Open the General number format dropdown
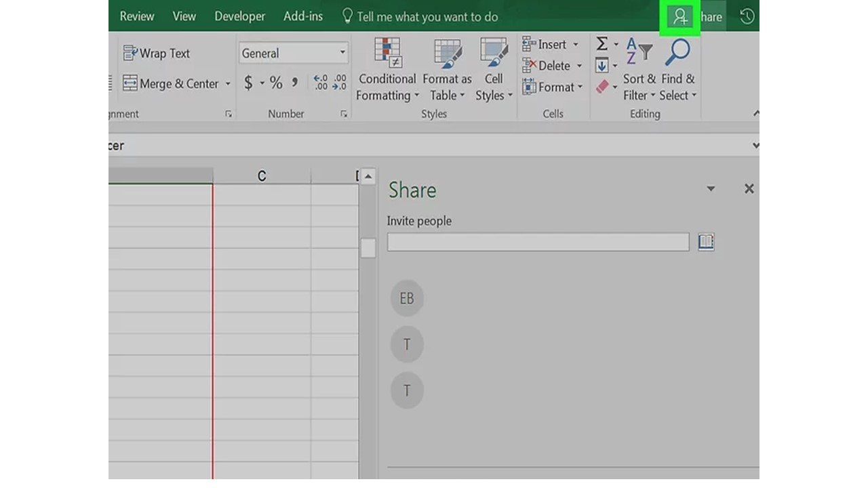Viewport: 868px width, 488px height. pyautogui.click(x=293, y=52)
